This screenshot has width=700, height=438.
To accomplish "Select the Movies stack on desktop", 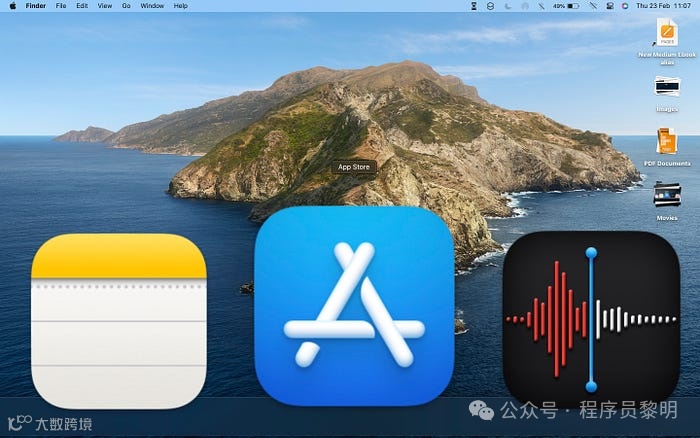I will [667, 201].
